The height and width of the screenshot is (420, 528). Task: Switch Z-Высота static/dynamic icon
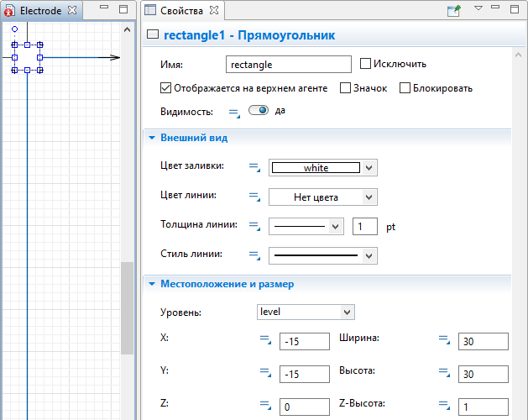pyautogui.click(x=444, y=405)
